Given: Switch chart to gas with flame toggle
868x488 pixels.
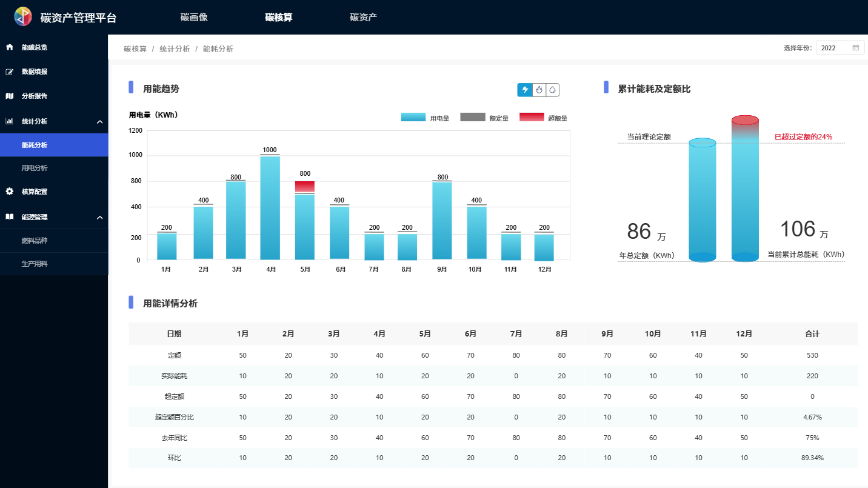Looking at the screenshot, I should pos(539,90).
